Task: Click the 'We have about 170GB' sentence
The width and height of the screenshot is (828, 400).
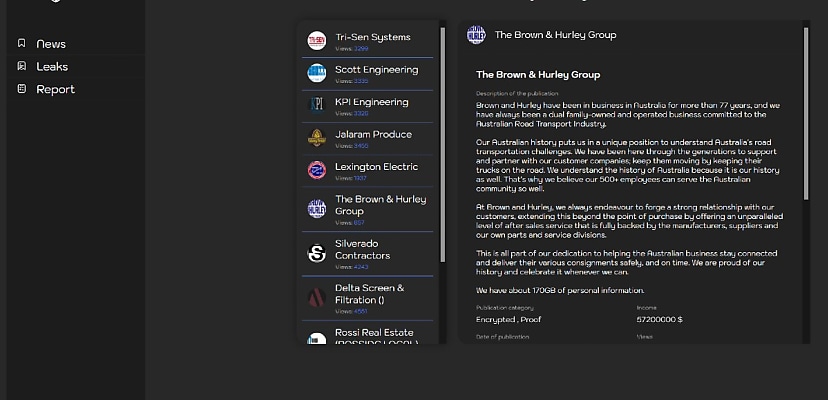Action: [560, 291]
